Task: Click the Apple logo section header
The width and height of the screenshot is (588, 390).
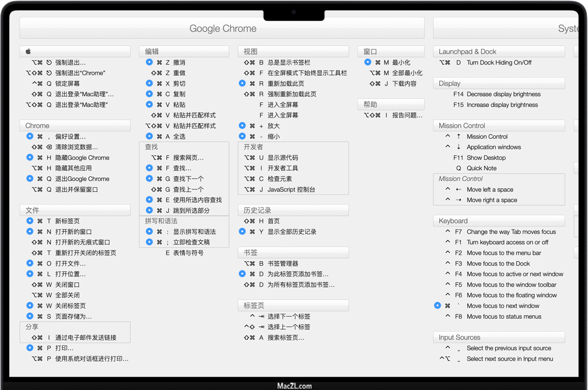Action: pos(75,51)
